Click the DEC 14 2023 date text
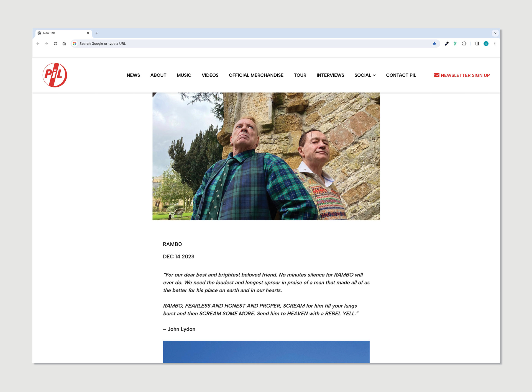532x392 pixels. tap(179, 257)
